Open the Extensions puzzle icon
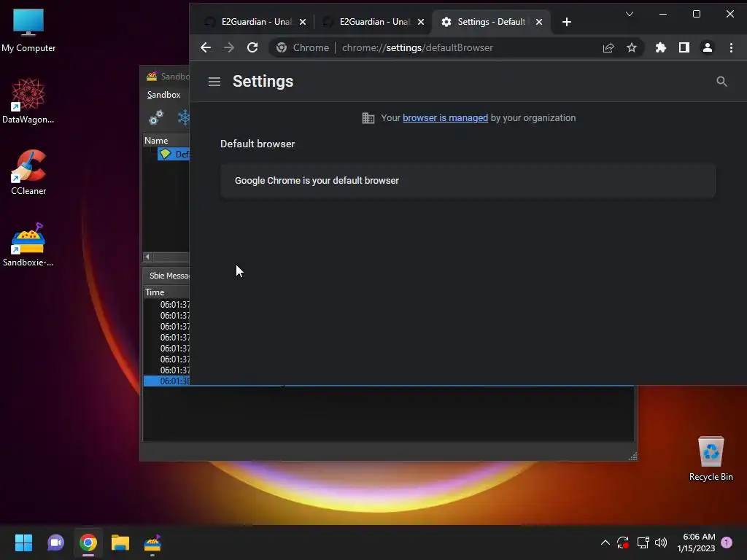This screenshot has width=747, height=560. click(661, 47)
